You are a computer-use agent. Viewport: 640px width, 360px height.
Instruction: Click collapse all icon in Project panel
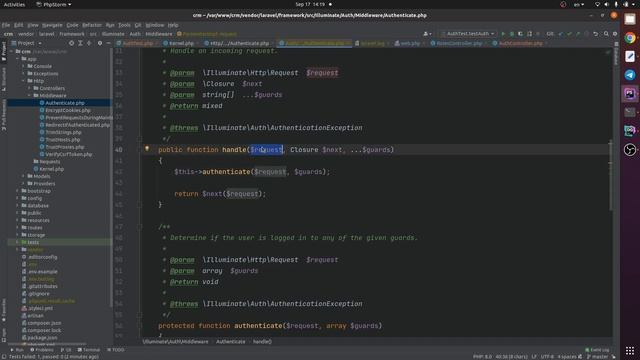coord(89,43)
